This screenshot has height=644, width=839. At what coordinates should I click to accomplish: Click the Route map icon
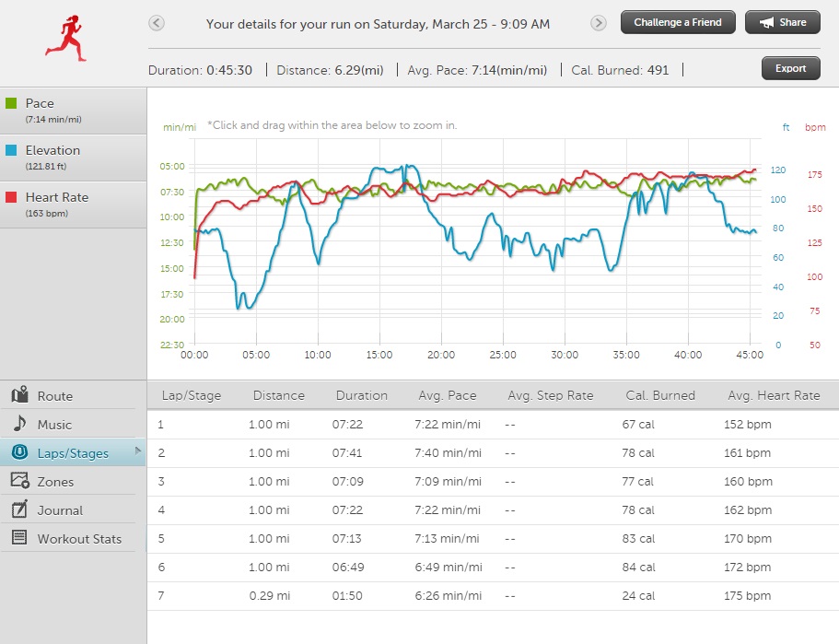tap(19, 395)
